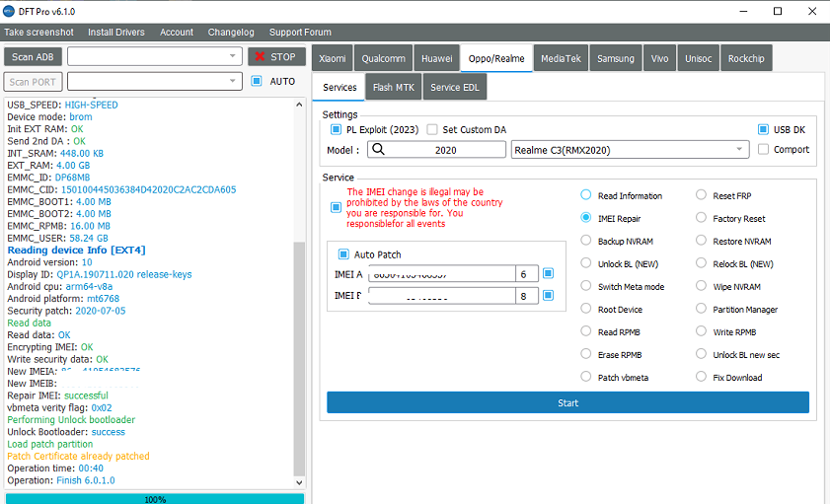This screenshot has height=504, width=830.
Task: Open the Flash MTK sub-tab
Action: click(x=394, y=87)
